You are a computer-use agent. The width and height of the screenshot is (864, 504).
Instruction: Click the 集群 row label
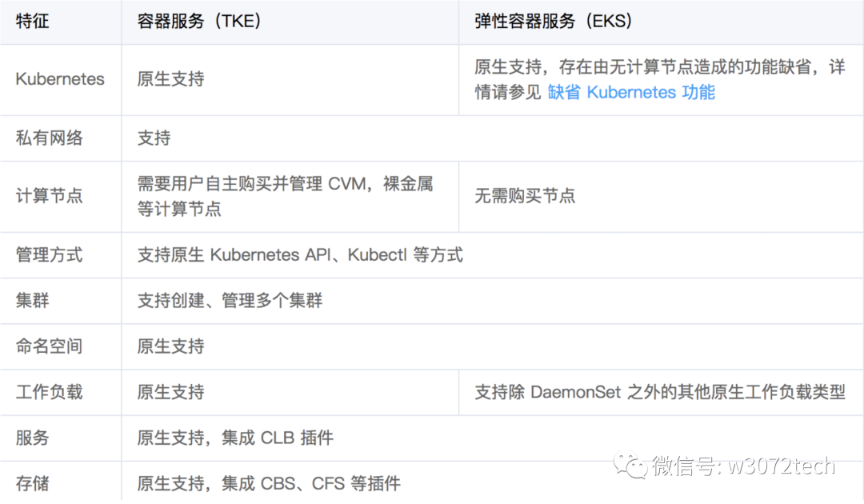pos(33,301)
